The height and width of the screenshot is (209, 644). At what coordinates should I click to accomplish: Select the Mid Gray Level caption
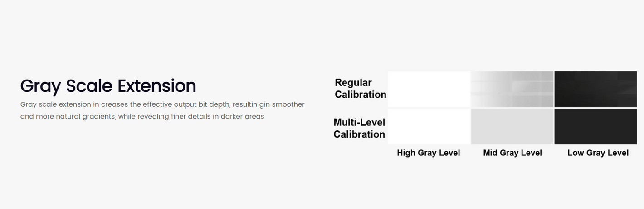click(512, 153)
